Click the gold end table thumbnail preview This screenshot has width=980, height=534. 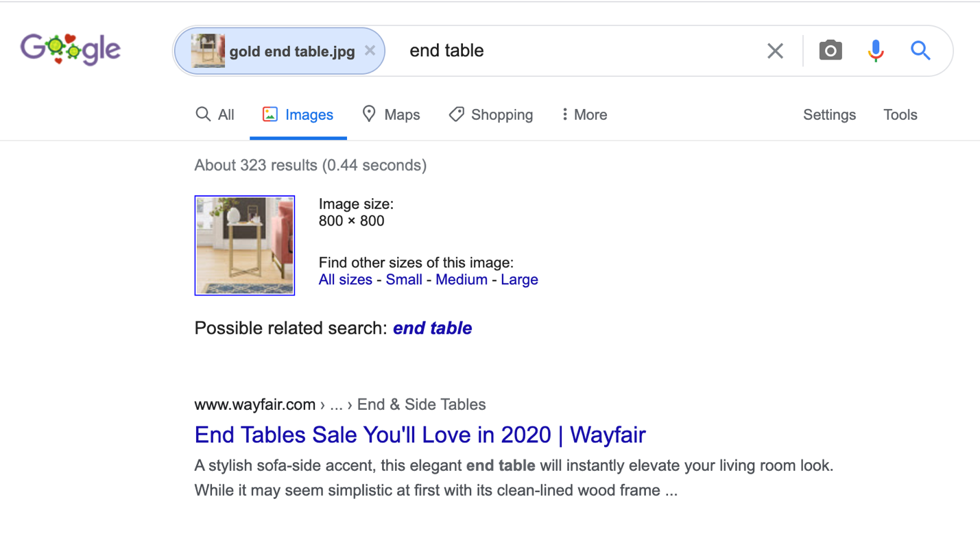[x=244, y=245]
